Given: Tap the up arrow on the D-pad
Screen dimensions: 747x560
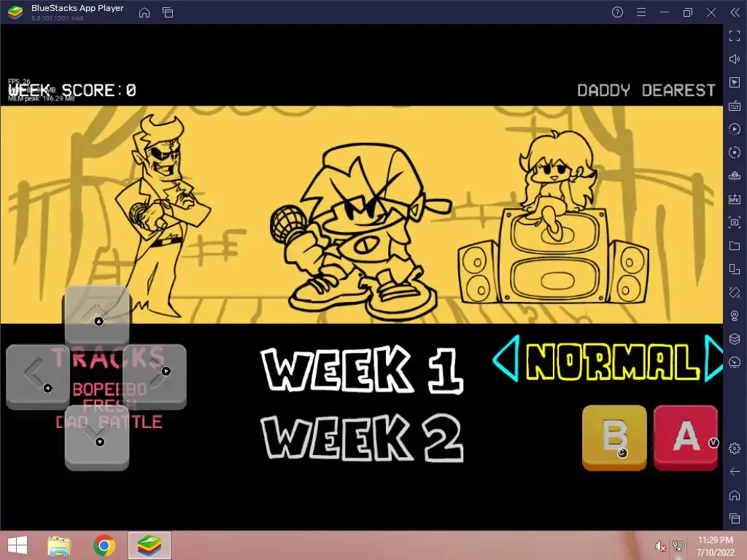Looking at the screenshot, I should click(97, 315).
